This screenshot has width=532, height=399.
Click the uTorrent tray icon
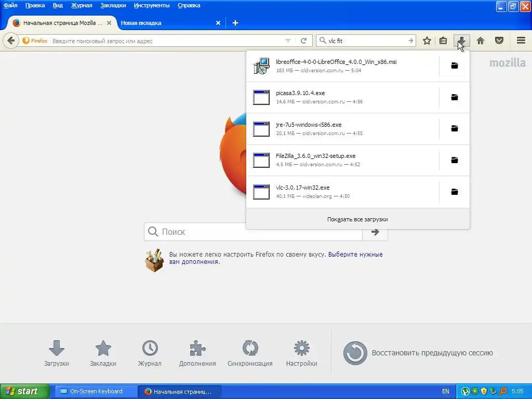coord(465,391)
